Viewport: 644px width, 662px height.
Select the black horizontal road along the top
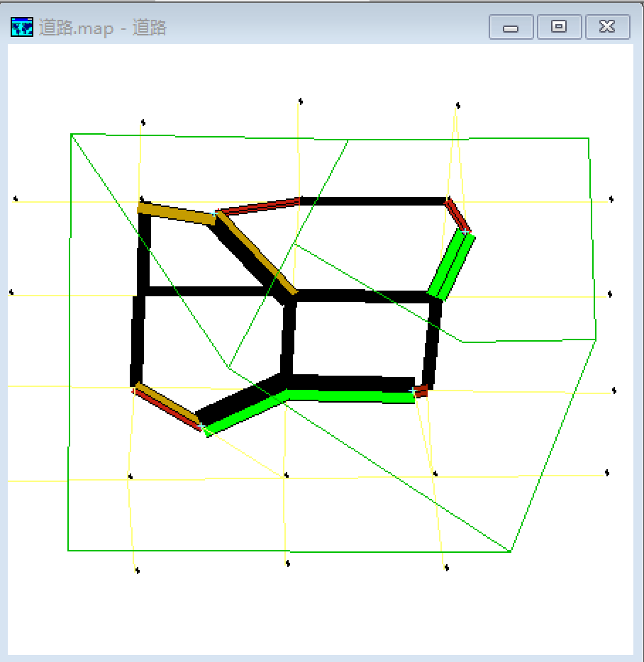pyautogui.click(x=374, y=201)
